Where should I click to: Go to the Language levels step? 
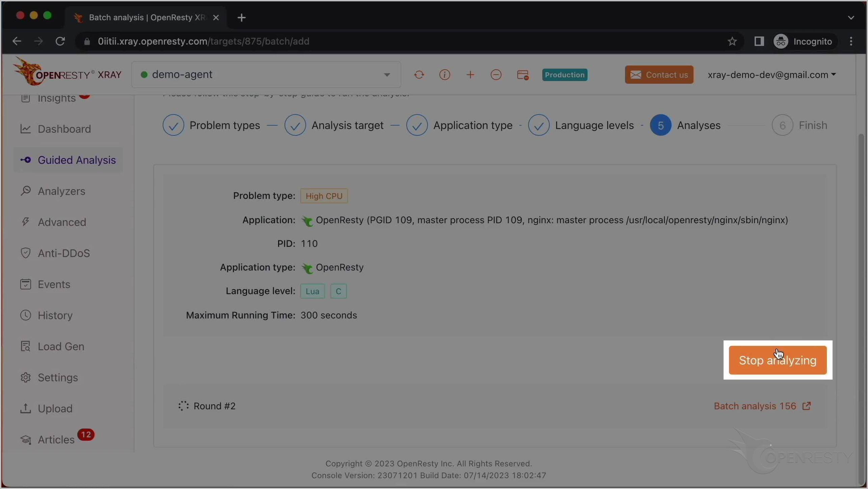[x=581, y=125]
